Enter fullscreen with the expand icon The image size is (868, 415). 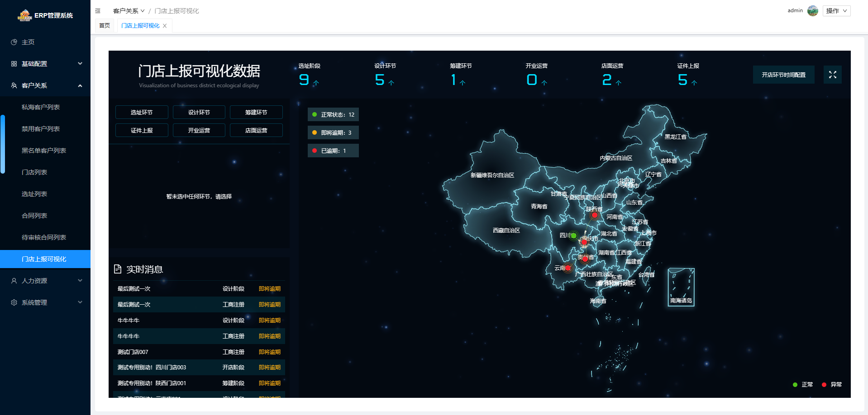click(x=833, y=75)
